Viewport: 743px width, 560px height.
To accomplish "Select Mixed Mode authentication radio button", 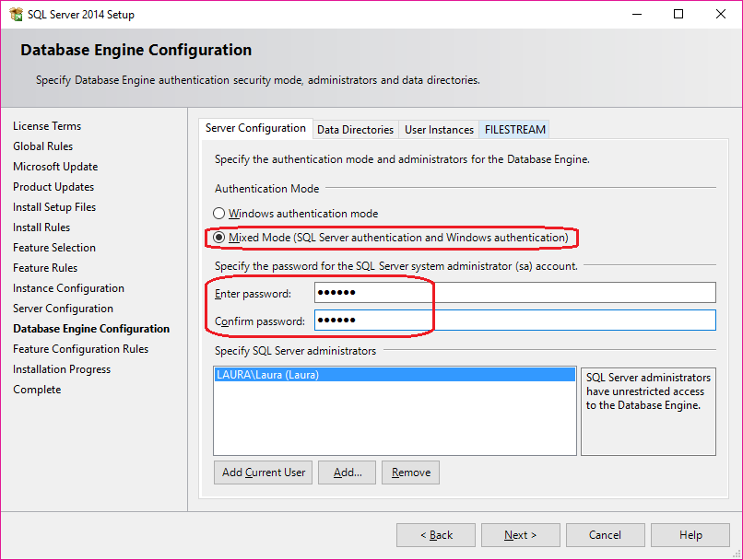I will coord(218,237).
